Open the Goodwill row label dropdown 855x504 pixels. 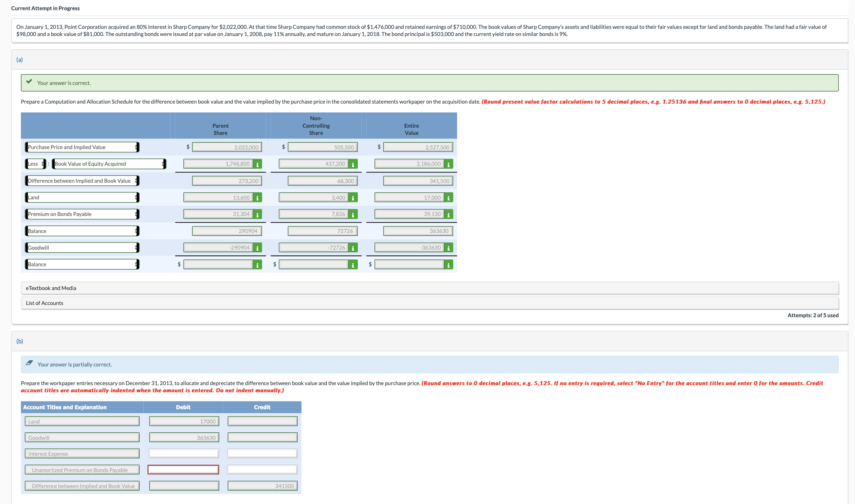pos(82,248)
